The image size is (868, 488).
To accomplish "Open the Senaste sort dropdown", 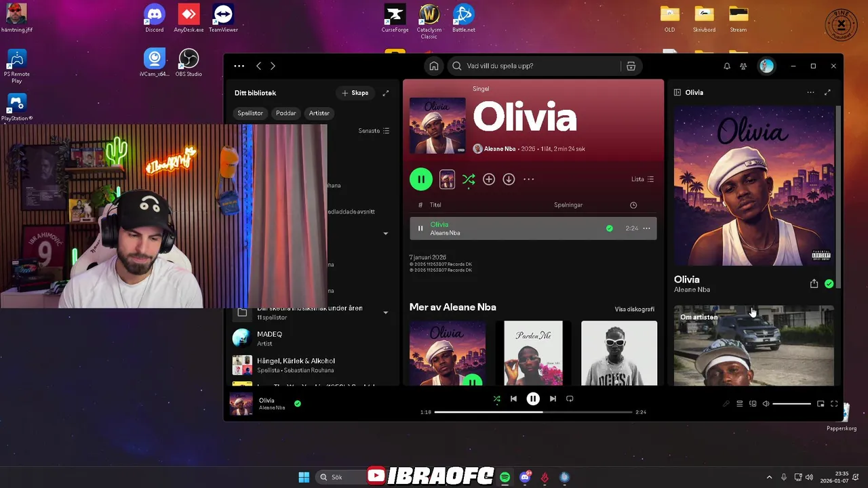I will tap(374, 131).
